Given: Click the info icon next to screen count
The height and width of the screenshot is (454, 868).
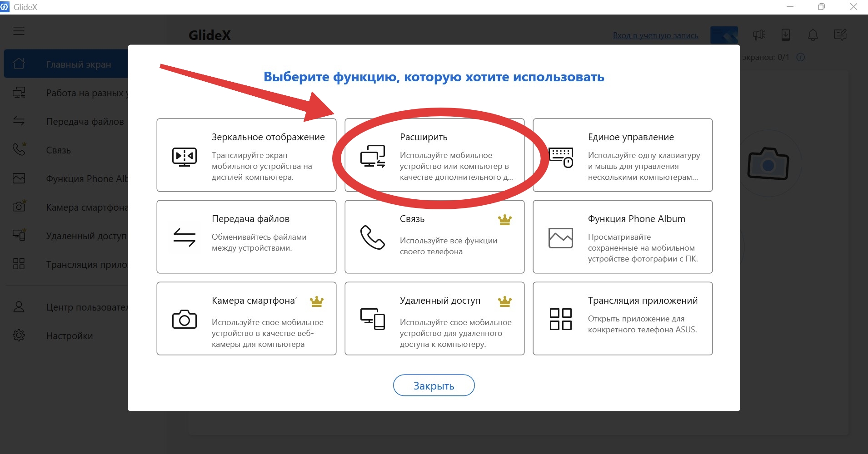Looking at the screenshot, I should click(801, 57).
